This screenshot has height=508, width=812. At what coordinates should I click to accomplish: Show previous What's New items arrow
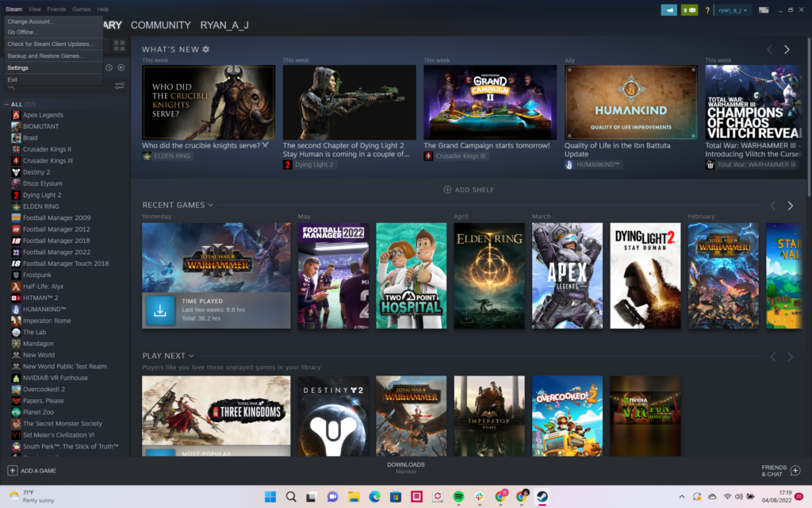[769, 49]
